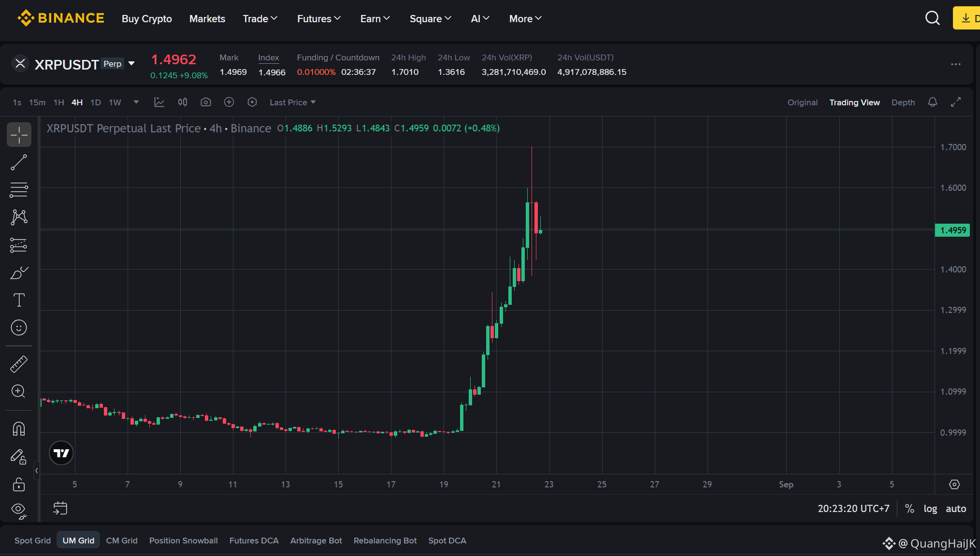Open the go to date icon
Image resolution: width=980 pixels, height=556 pixels.
[x=60, y=508]
